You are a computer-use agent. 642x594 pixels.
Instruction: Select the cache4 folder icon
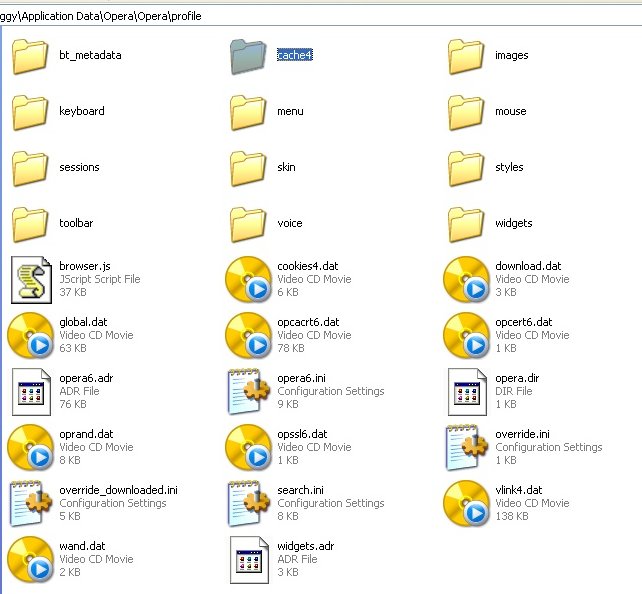[x=247, y=56]
